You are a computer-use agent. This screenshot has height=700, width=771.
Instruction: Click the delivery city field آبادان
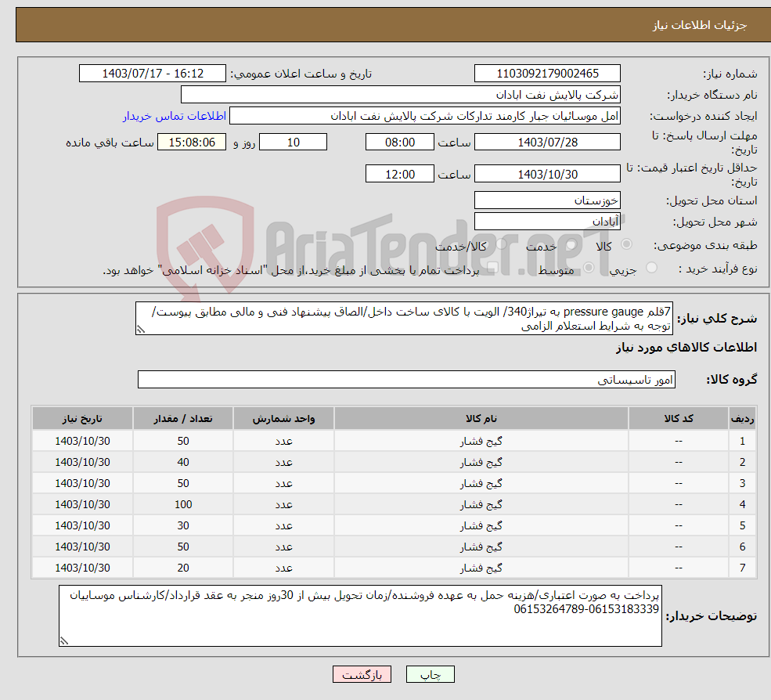[547, 222]
